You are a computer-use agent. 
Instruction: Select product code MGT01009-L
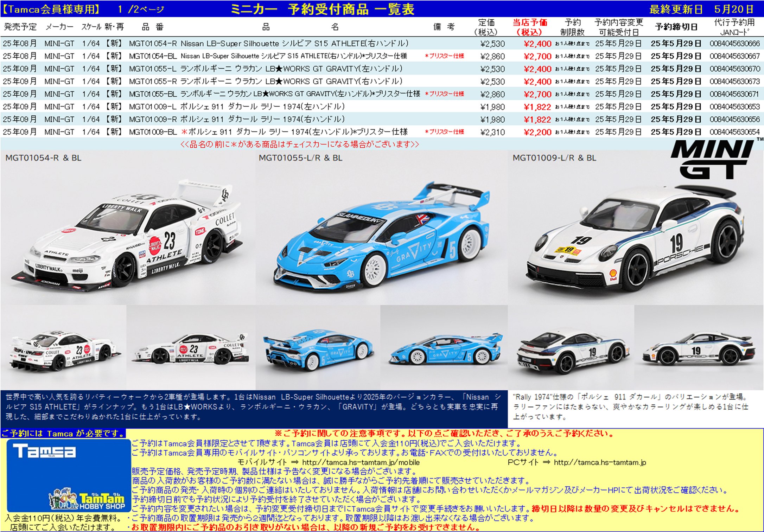pyautogui.click(x=153, y=107)
